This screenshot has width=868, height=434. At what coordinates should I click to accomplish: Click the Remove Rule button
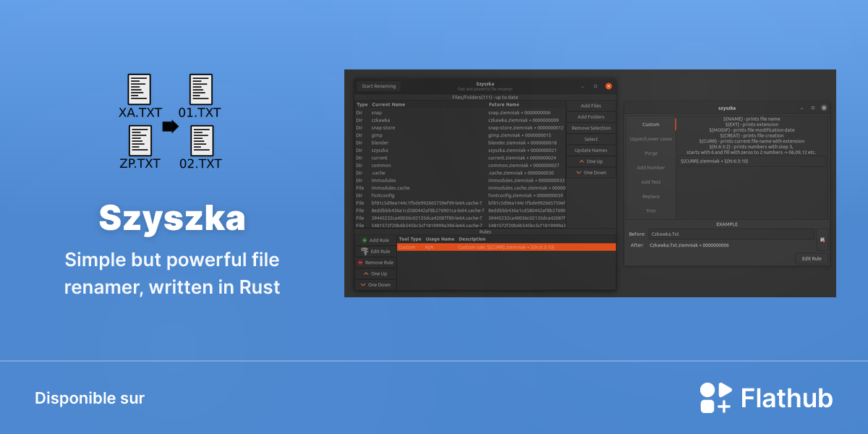[x=375, y=263]
